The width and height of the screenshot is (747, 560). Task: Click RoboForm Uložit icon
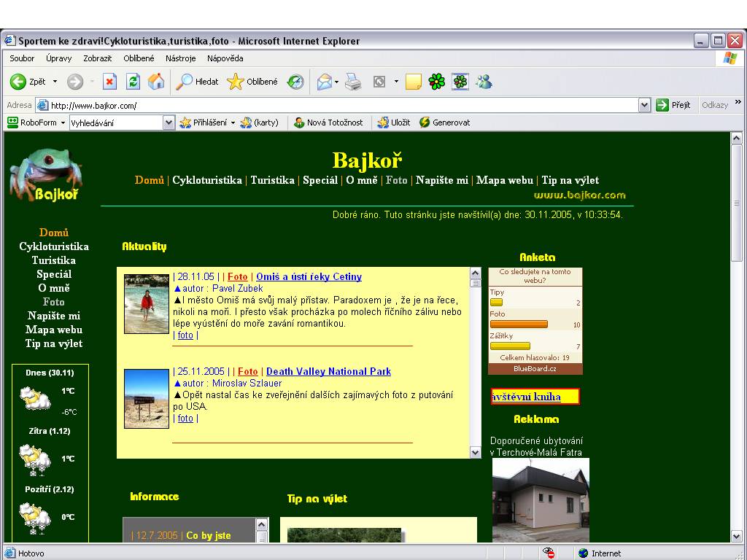(383, 122)
